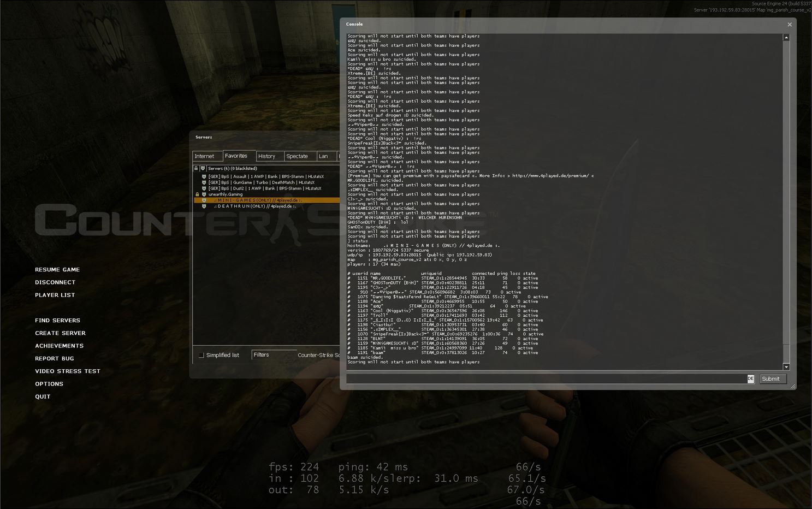Click the VAC shield column header icon
The width and height of the screenshot is (812, 509).
pyautogui.click(x=203, y=168)
